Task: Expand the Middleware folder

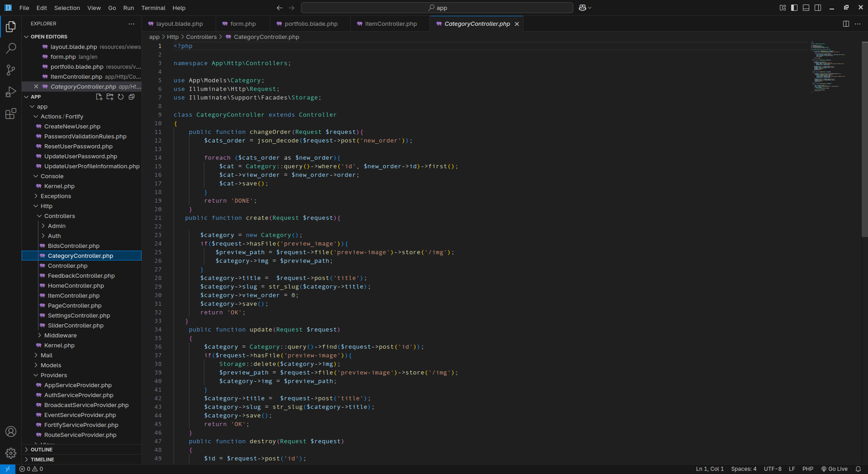Action: tap(60, 336)
